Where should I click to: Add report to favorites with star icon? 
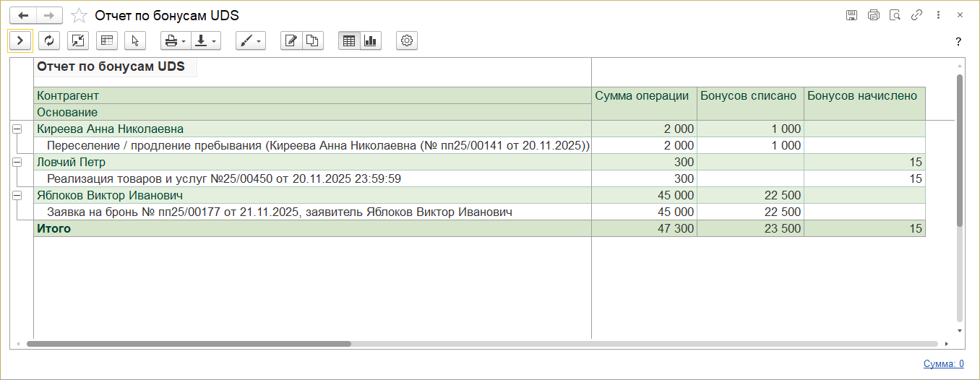[79, 15]
